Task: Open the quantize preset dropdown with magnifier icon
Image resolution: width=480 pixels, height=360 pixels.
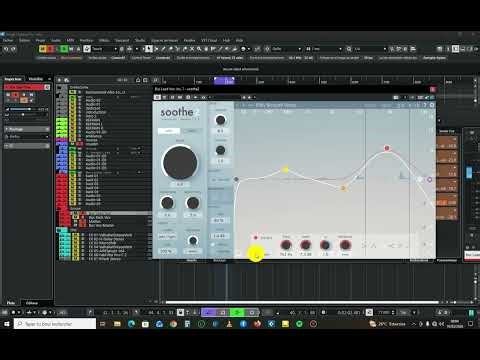Action: click(x=366, y=49)
